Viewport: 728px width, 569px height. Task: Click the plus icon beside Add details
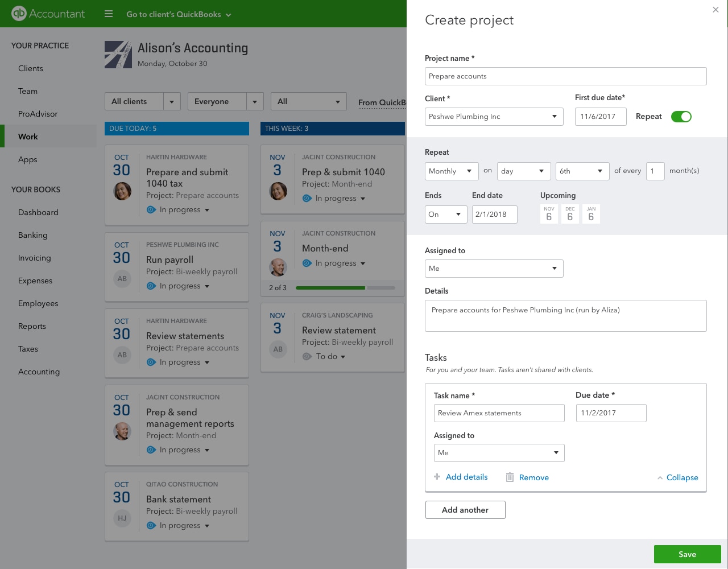(437, 477)
